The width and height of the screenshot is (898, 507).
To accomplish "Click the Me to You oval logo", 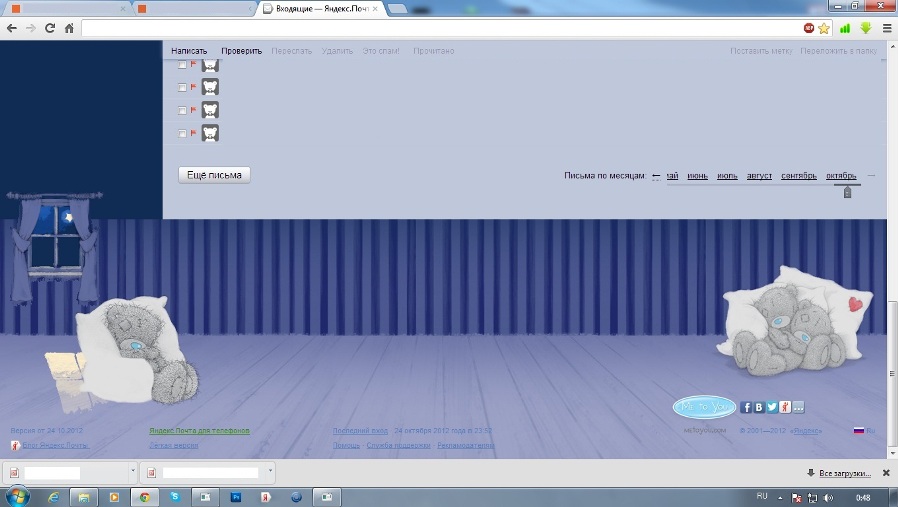I will pyautogui.click(x=704, y=407).
